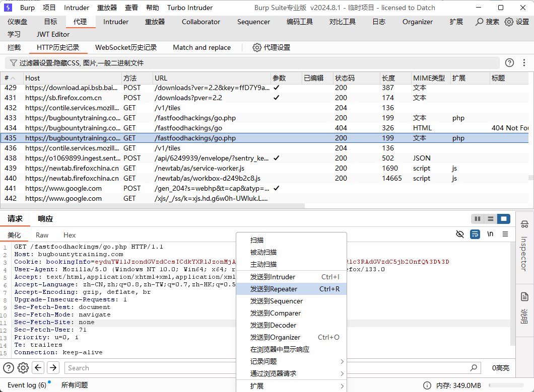Viewport: 534px width, 392px height.
Task: Open the message editor hamburger menu
Action: tap(505, 234)
